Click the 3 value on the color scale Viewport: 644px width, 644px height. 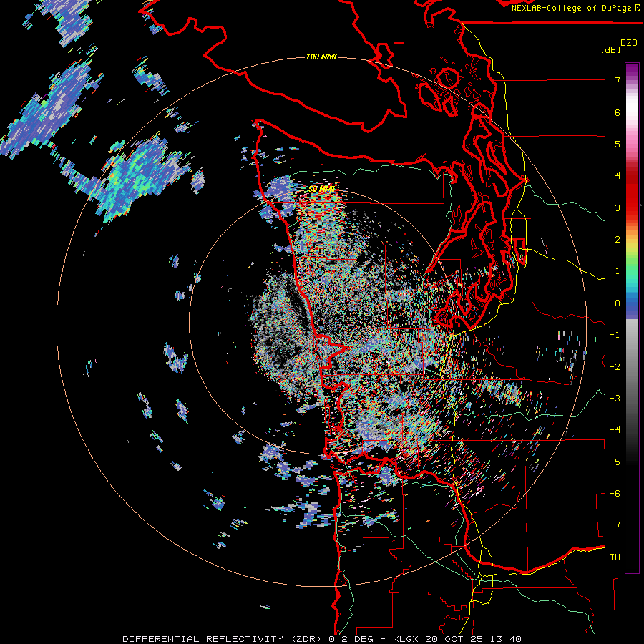[618, 208]
